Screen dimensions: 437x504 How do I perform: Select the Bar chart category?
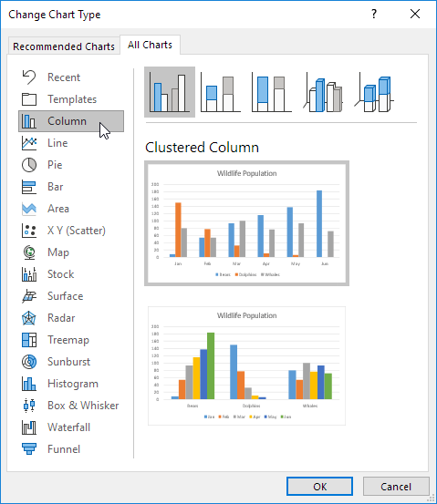click(x=71, y=187)
